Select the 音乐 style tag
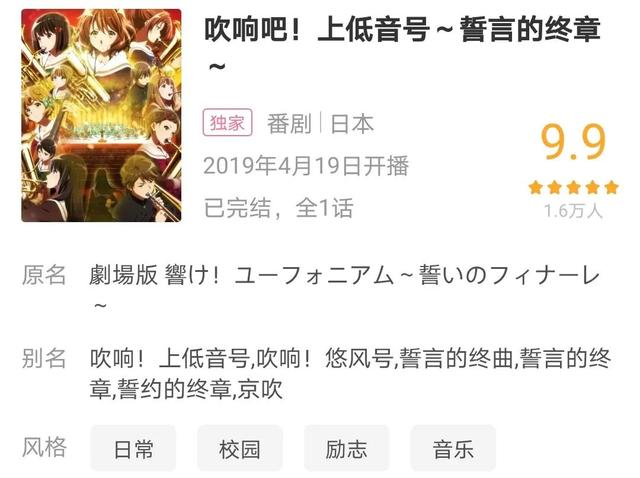The image size is (640, 478). (x=453, y=449)
